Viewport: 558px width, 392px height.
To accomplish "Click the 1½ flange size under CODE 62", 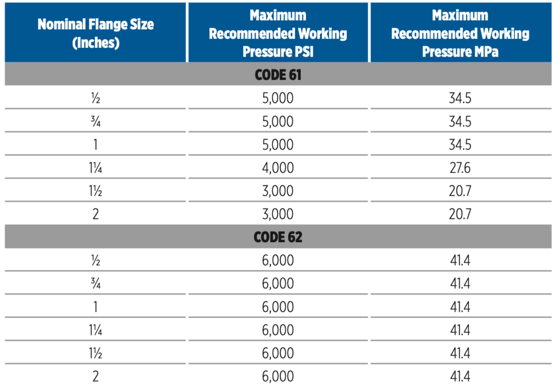I will (95, 353).
